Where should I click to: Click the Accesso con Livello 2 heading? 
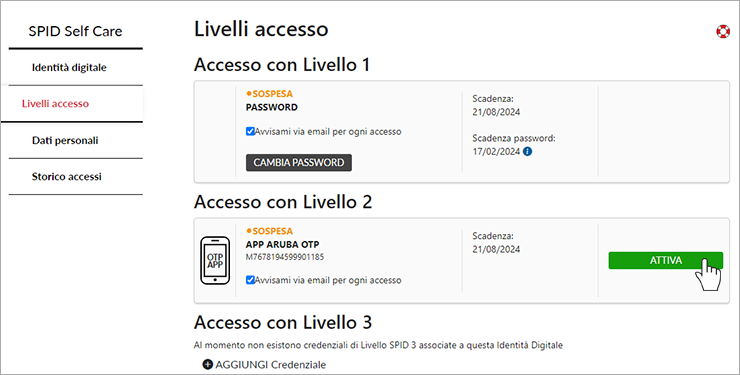click(283, 202)
